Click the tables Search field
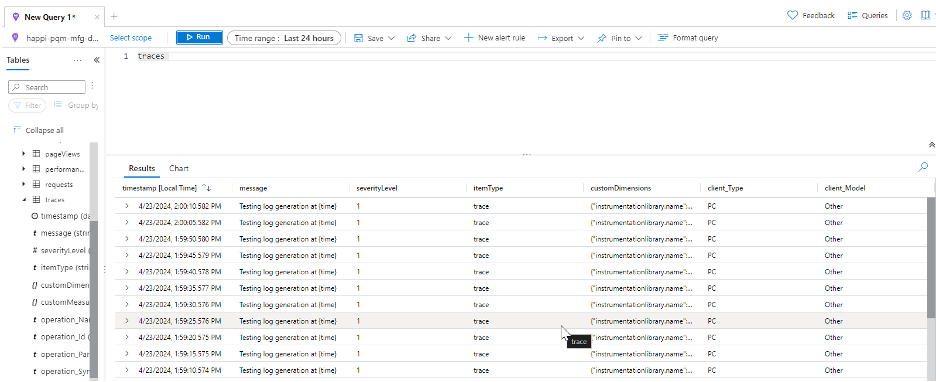Viewport: 936px width, 382px height. pos(47,87)
